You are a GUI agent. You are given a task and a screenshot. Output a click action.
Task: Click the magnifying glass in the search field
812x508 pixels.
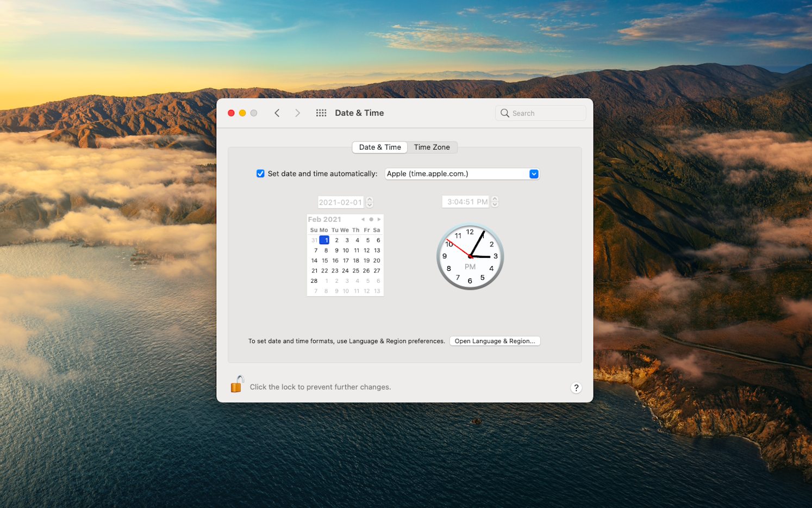pyautogui.click(x=505, y=113)
